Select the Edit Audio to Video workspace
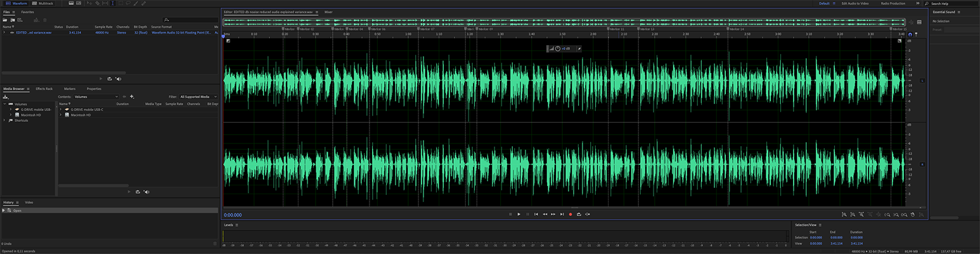This screenshot has width=980, height=254. 854,3
